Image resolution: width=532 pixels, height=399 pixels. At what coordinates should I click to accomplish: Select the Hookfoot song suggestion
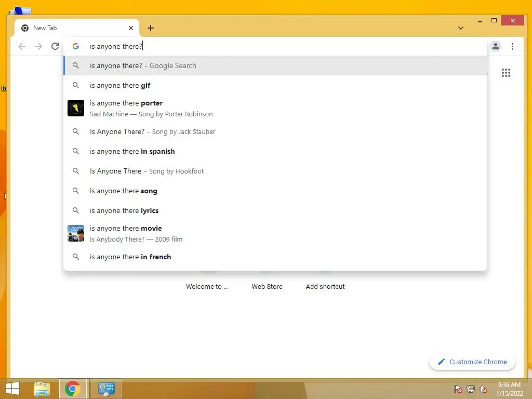pos(275,171)
